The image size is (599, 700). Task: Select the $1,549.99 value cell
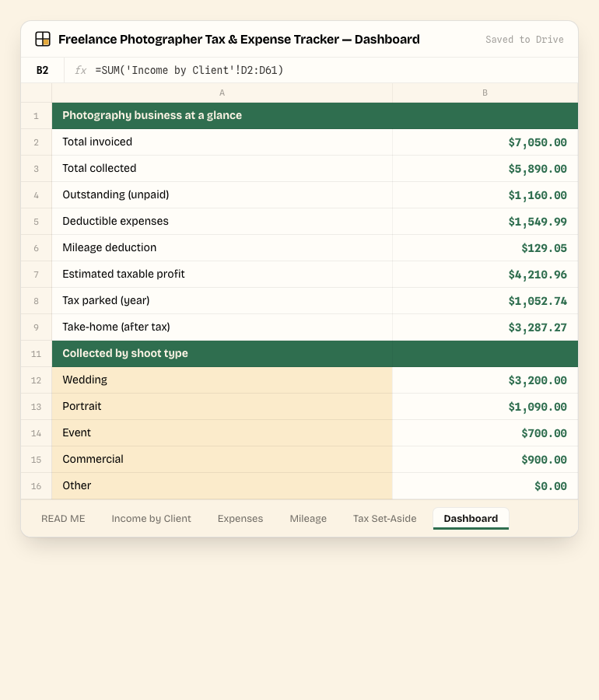click(485, 222)
